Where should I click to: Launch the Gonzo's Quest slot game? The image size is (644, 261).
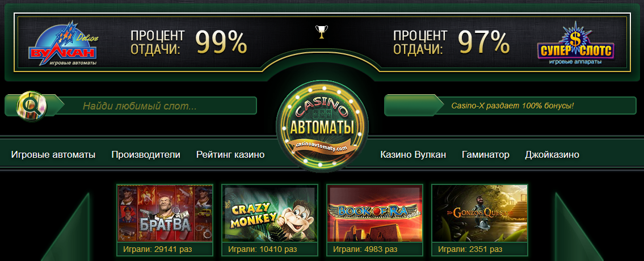tap(479, 214)
